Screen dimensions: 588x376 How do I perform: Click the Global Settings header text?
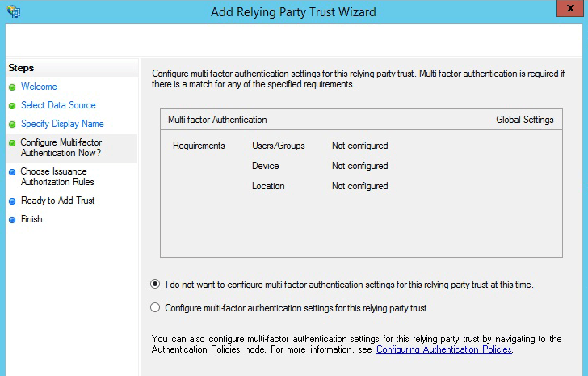tap(525, 120)
